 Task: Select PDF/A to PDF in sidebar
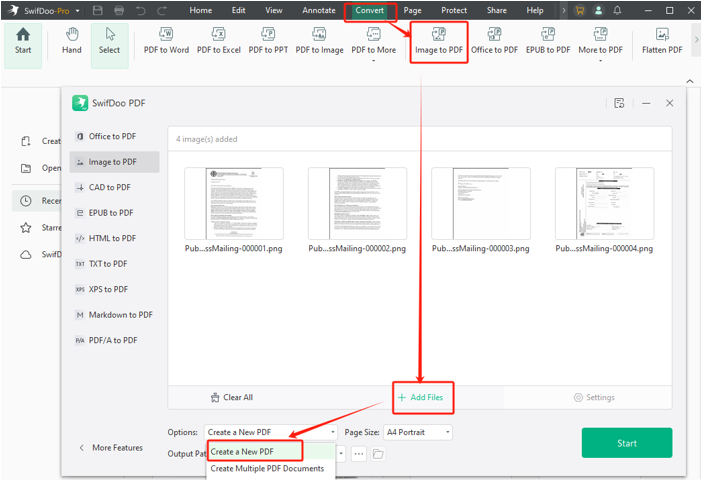[114, 340]
